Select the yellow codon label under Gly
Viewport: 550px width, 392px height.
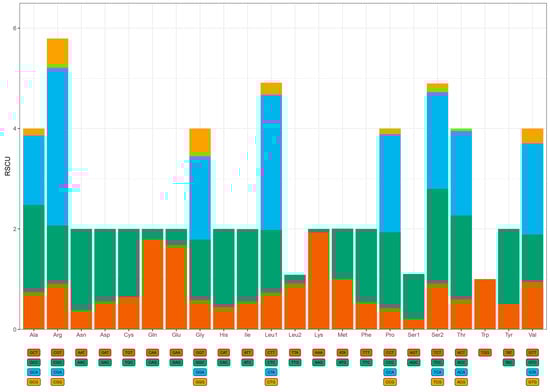click(x=200, y=382)
